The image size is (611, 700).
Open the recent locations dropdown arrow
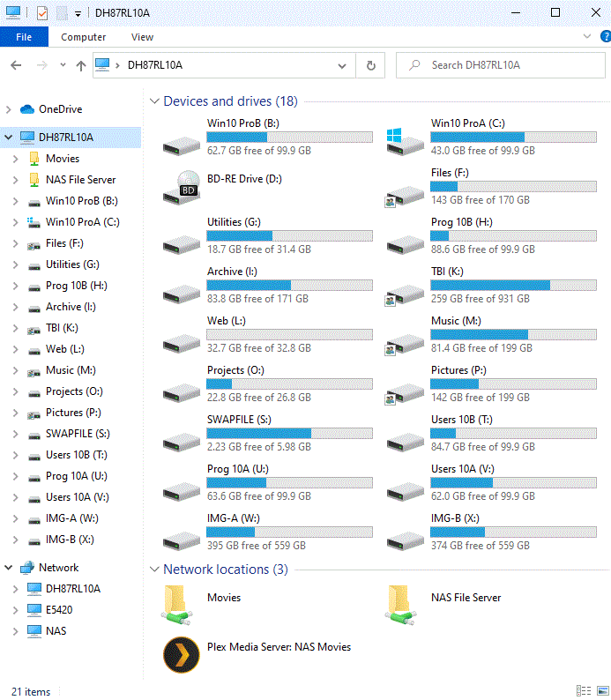click(63, 65)
